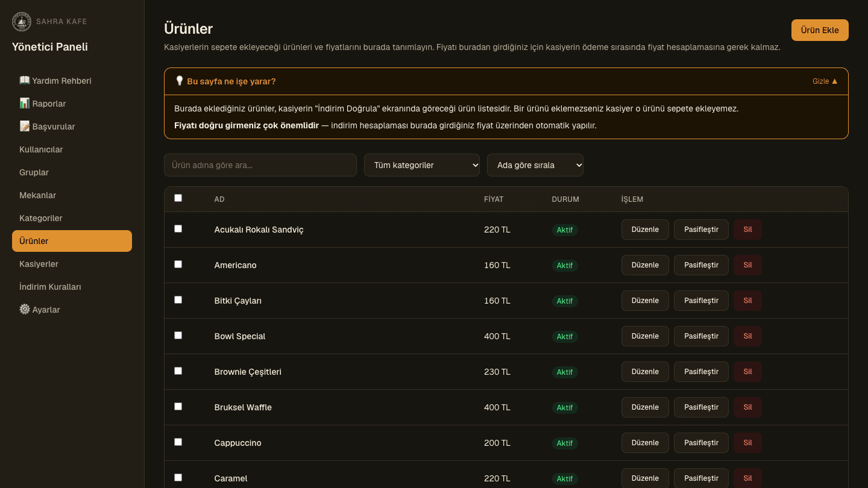Click the FİYAT column header

[x=494, y=199]
